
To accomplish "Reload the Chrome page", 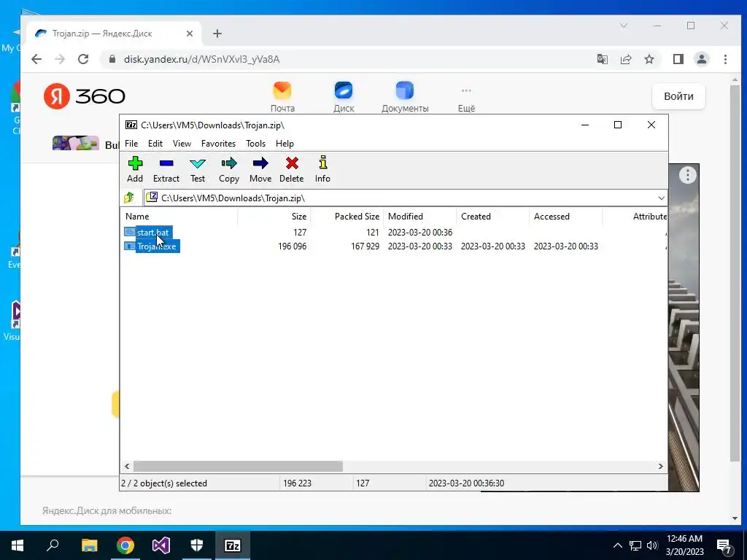I will pyautogui.click(x=83, y=59).
